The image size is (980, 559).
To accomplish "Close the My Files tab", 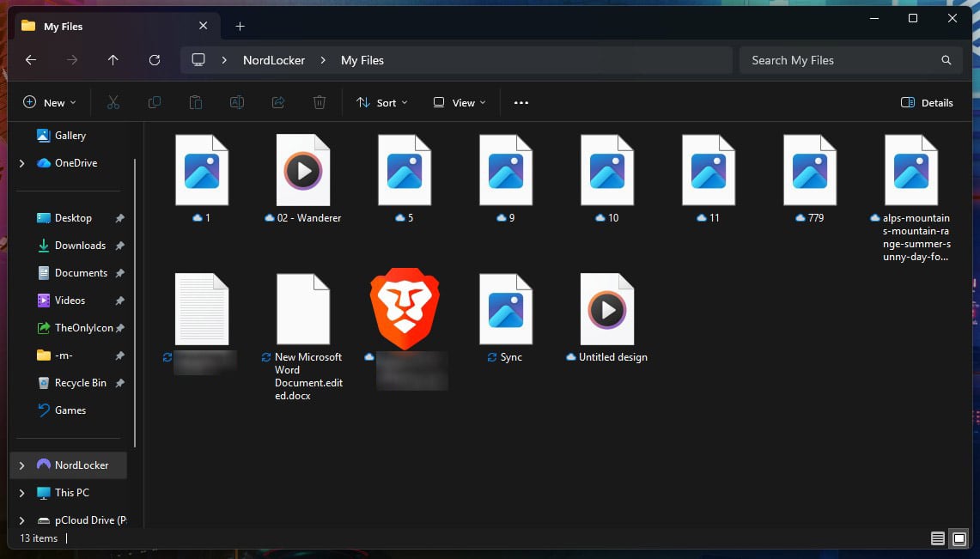I will tap(203, 26).
